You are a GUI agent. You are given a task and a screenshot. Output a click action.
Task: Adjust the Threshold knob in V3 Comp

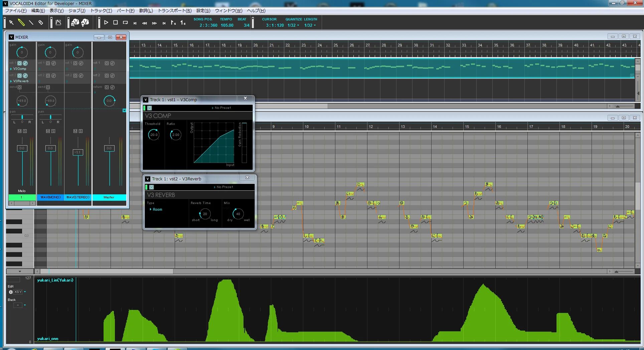pos(153,134)
